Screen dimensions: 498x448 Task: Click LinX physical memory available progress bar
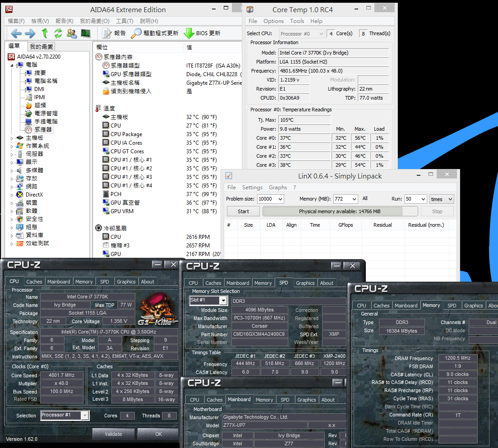[340, 211]
